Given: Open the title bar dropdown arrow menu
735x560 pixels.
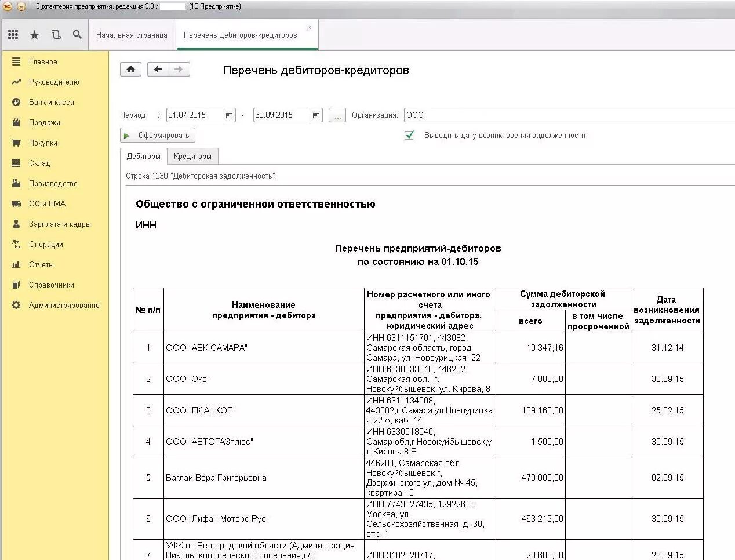Looking at the screenshot, I should pos(21,6).
